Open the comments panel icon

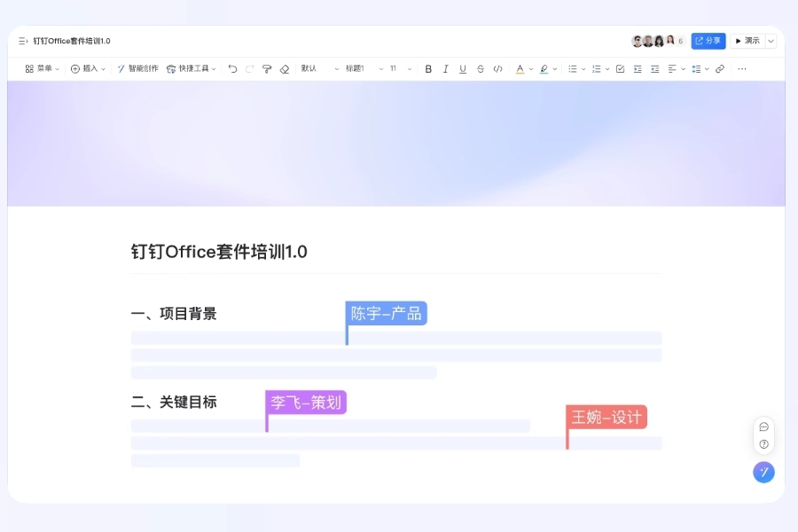coord(763,426)
